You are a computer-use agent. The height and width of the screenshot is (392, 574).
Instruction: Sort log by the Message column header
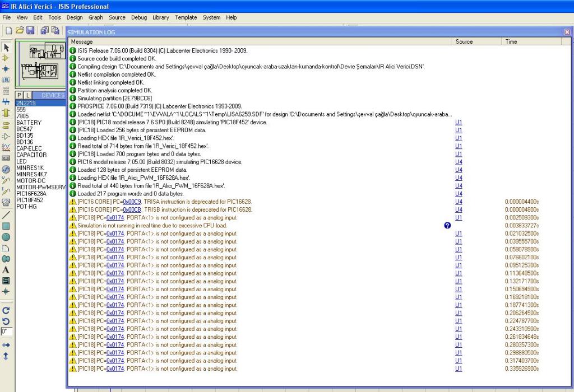(x=260, y=41)
